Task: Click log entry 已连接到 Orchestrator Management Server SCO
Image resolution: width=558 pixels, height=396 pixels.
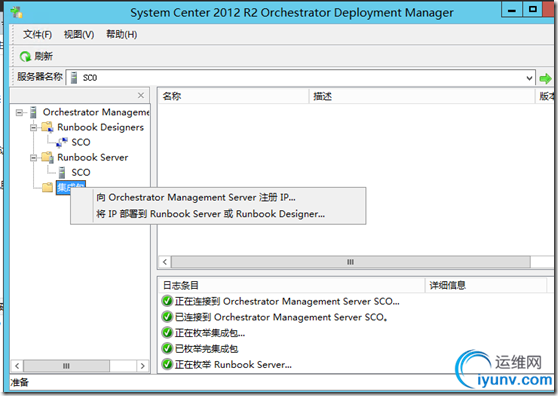Action: 281,317
